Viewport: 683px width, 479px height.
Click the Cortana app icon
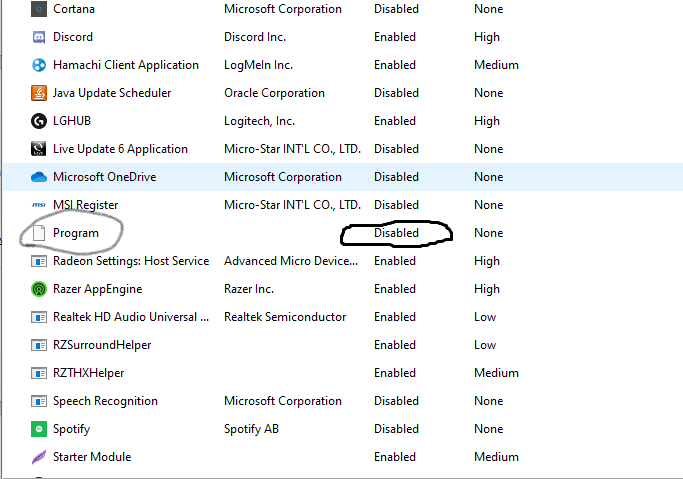click(x=39, y=9)
